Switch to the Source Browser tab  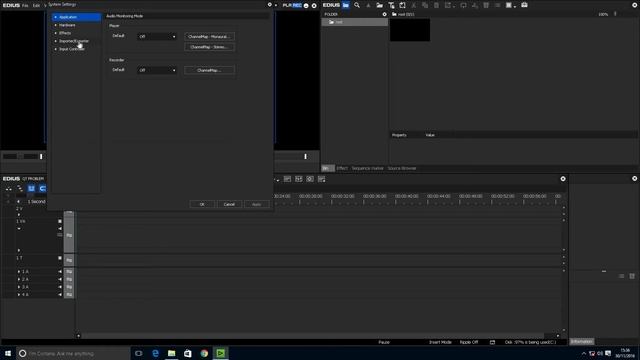click(x=402, y=168)
